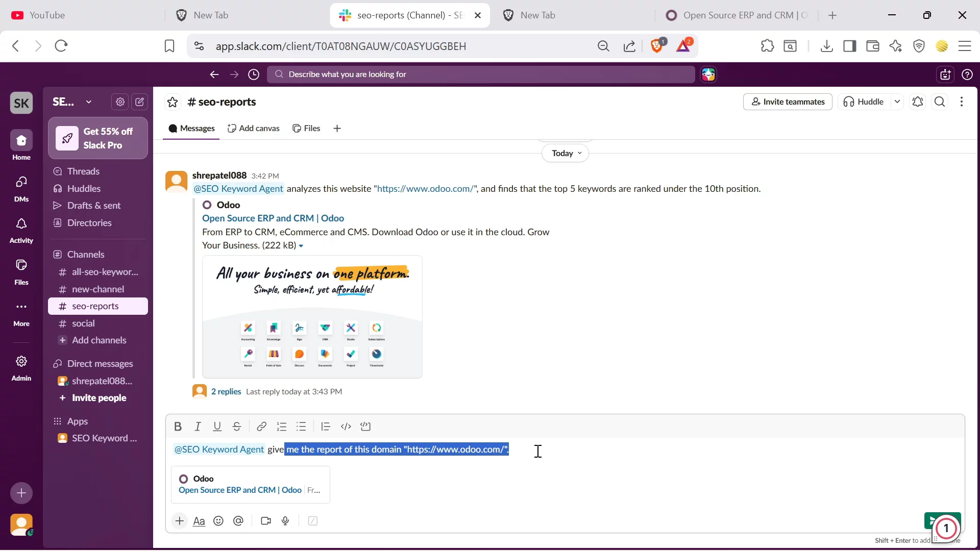Viewport: 980px width, 551px height.
Task: Hide formatting toolbar with Aa icon
Action: point(199,521)
